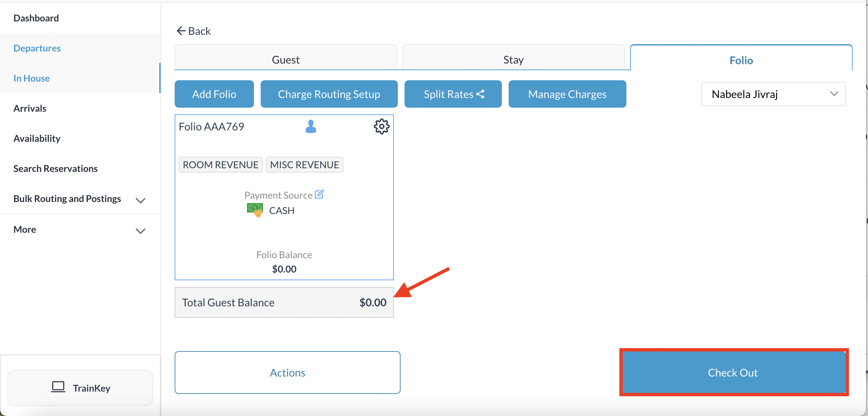Click the Add Folio button
The width and height of the screenshot is (868, 416).
pos(214,94)
